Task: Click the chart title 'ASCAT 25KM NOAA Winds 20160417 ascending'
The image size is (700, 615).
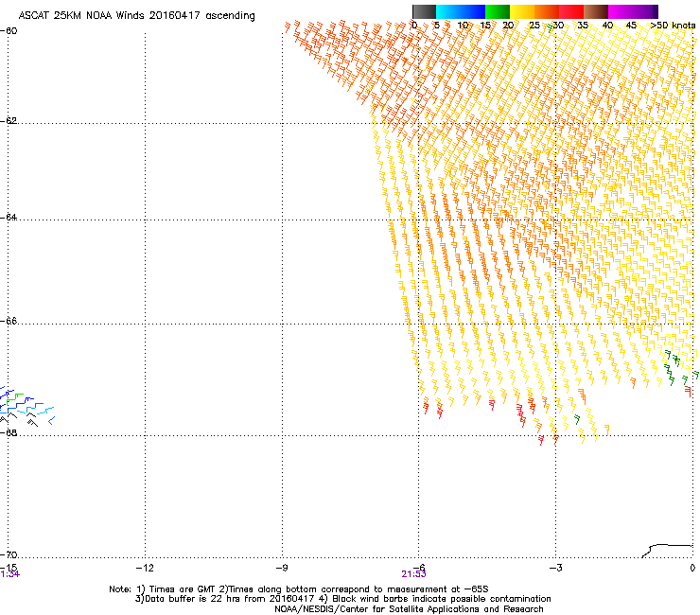Action: tap(136, 16)
